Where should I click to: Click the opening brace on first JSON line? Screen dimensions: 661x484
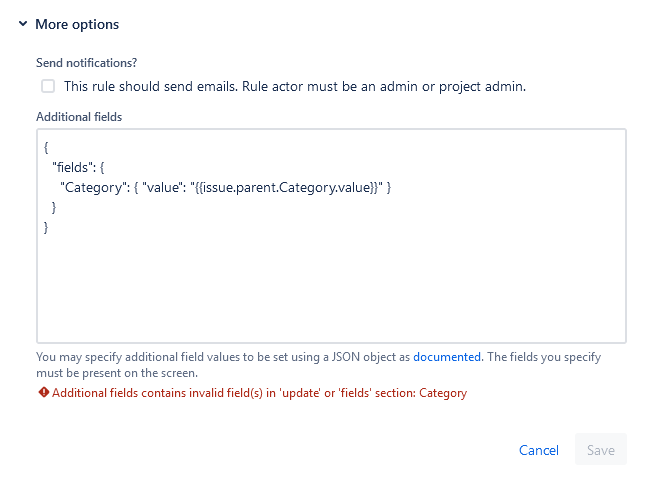click(47, 147)
